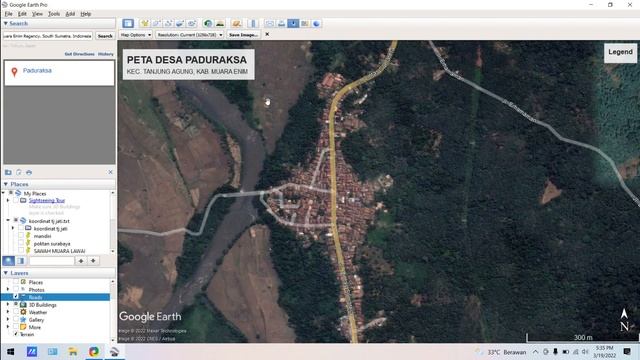Viewport: 640px width, 360px height.
Task: Print search results with the printer icon
Action: (29, 172)
